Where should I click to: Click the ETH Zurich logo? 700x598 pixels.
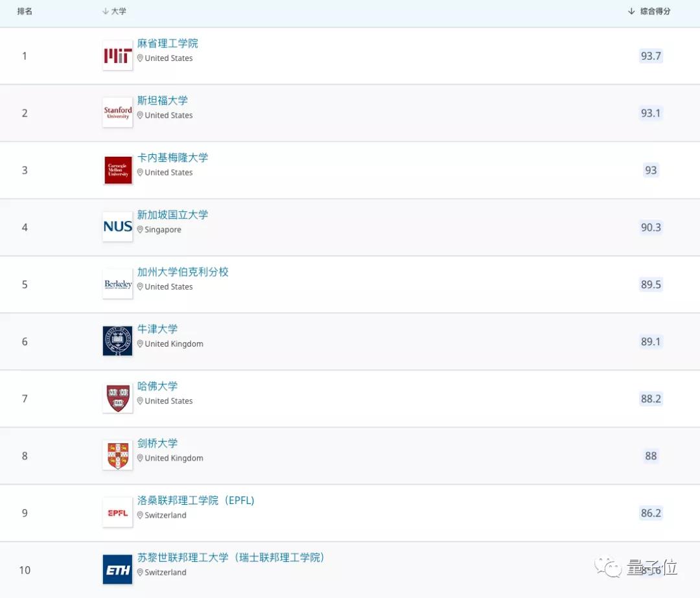pos(117,569)
